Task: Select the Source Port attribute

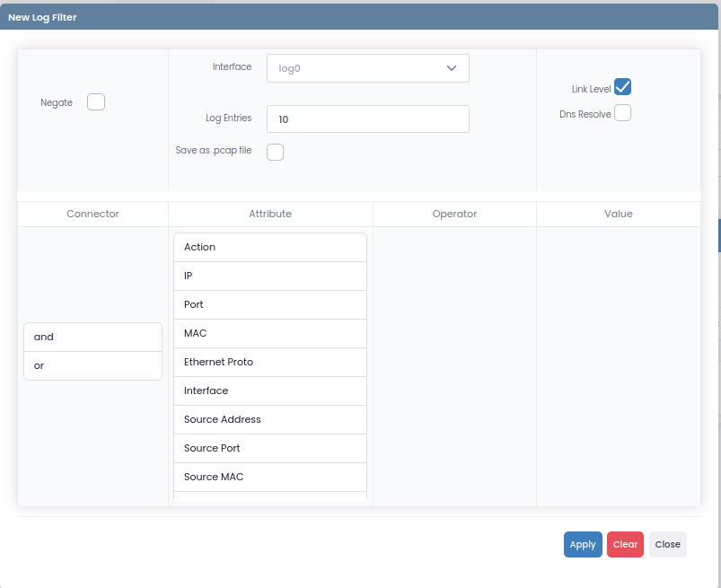Action: [269, 449]
